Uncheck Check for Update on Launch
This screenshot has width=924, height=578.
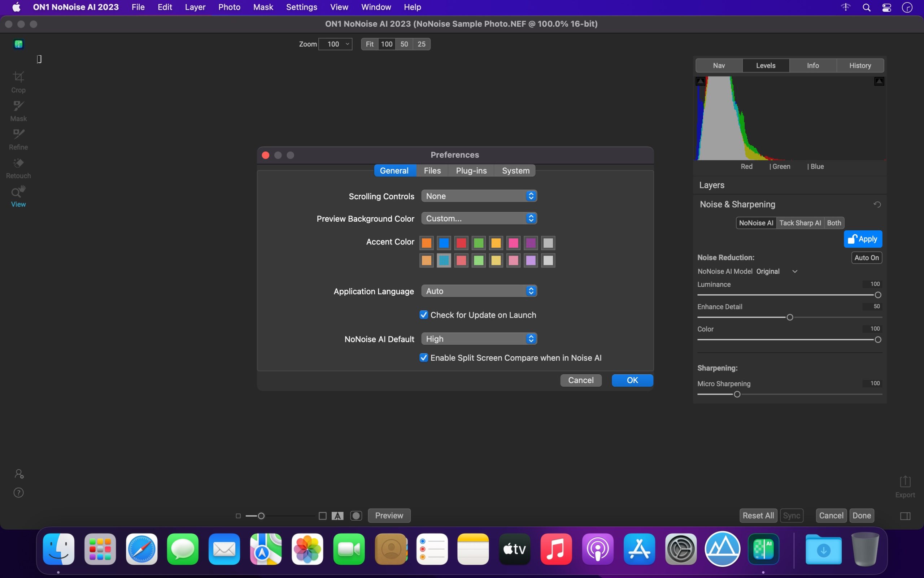pyautogui.click(x=423, y=315)
